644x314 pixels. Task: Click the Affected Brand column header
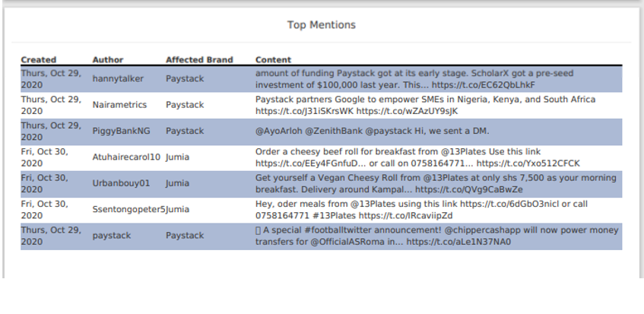click(x=199, y=60)
